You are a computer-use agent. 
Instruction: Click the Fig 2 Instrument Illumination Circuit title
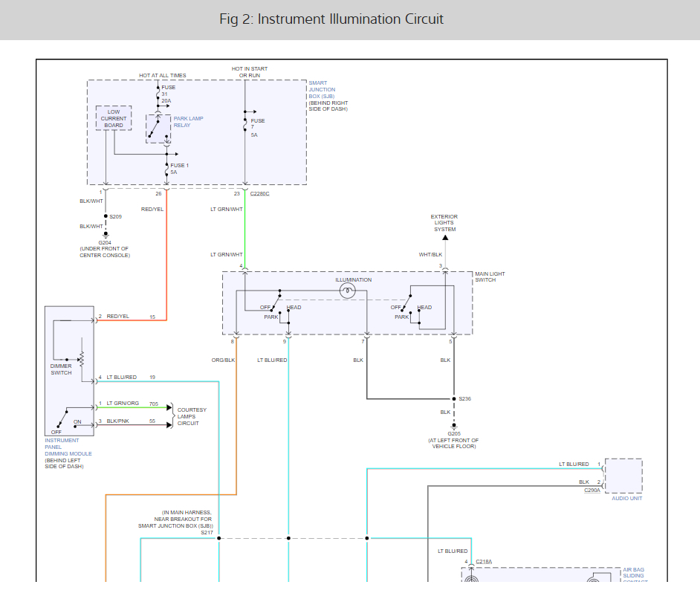point(331,19)
